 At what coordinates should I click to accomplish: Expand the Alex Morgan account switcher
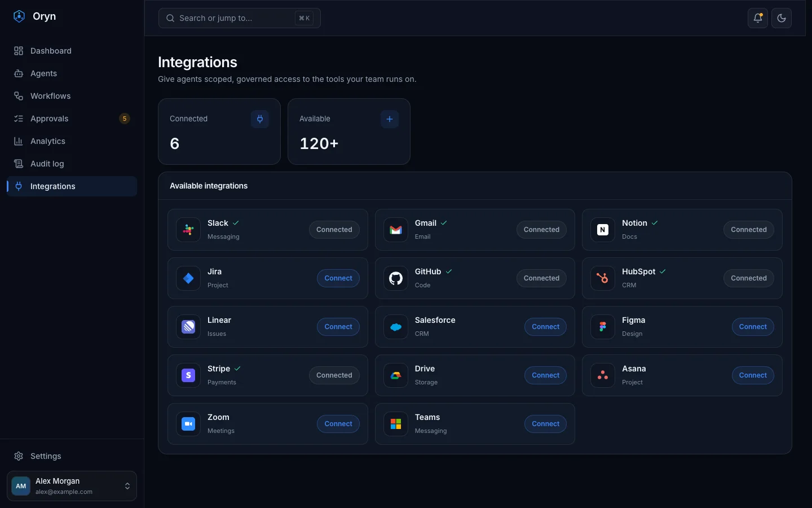click(72, 486)
